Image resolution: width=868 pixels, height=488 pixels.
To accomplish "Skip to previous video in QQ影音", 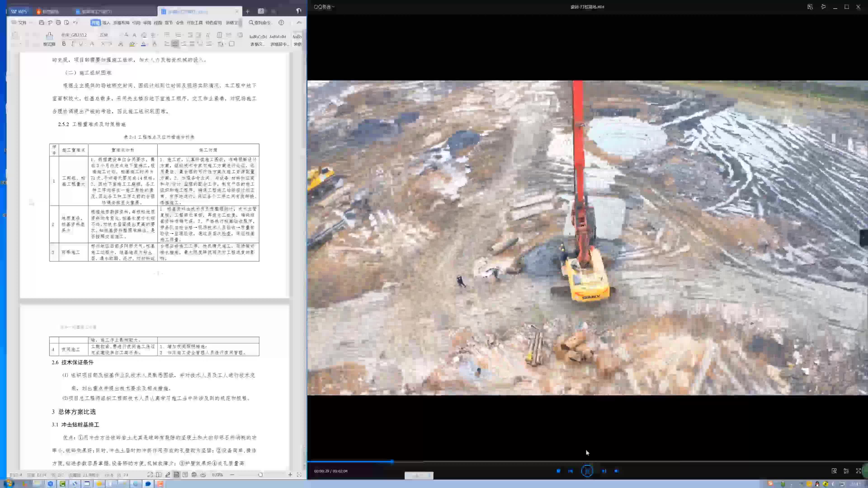I will (x=571, y=471).
